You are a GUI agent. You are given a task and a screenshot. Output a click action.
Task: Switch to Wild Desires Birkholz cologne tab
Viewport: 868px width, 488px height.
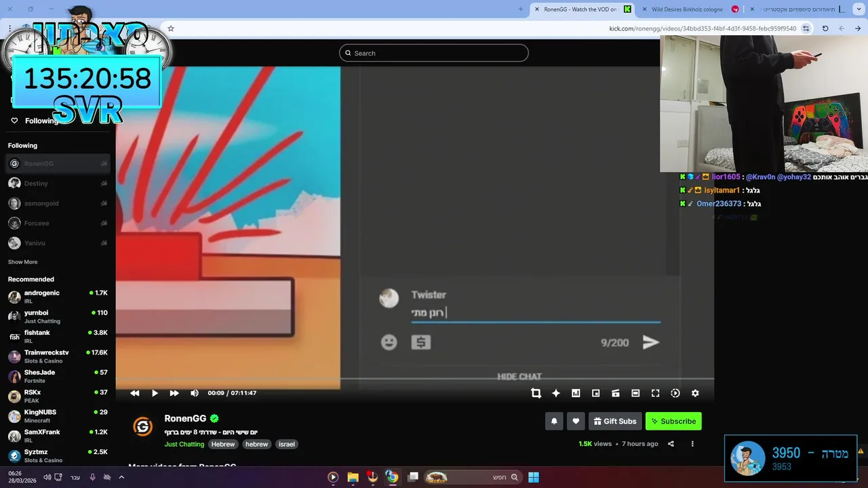690,9
